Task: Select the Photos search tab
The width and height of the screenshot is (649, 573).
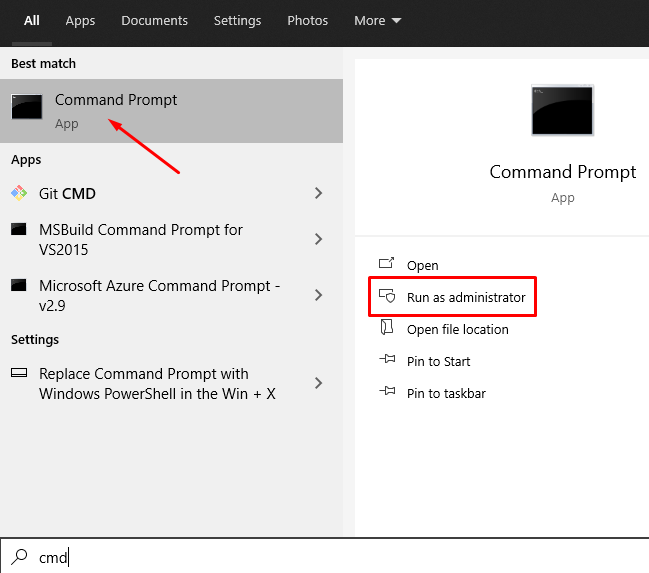Action: pyautogui.click(x=307, y=20)
